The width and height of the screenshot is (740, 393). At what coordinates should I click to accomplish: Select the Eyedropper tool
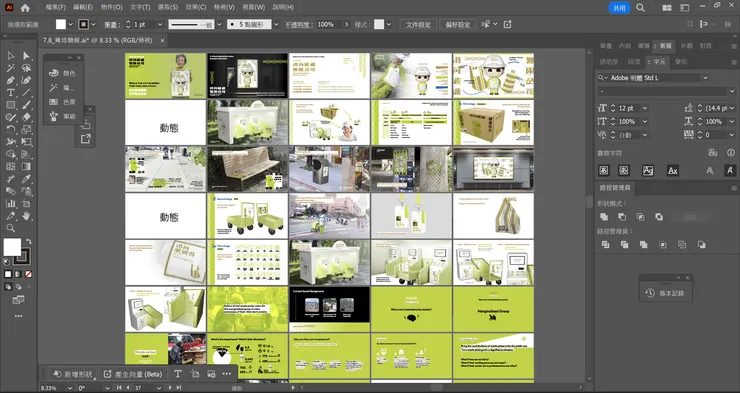[x=26, y=179]
